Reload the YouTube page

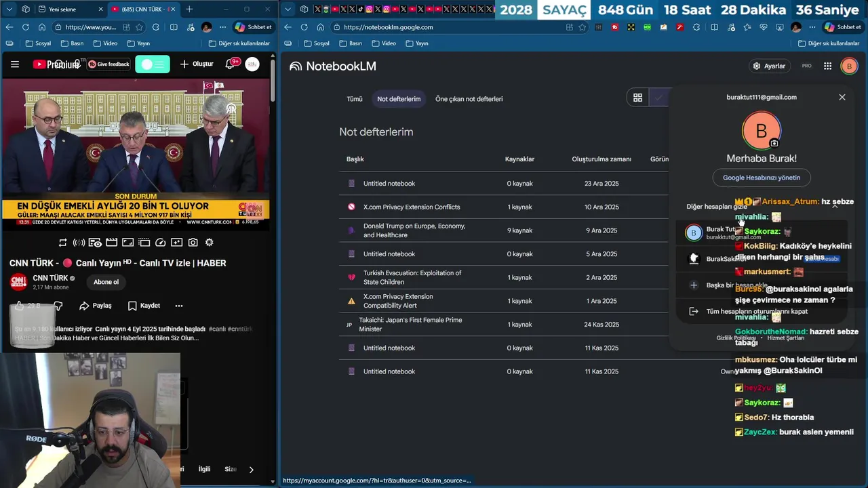(25, 27)
